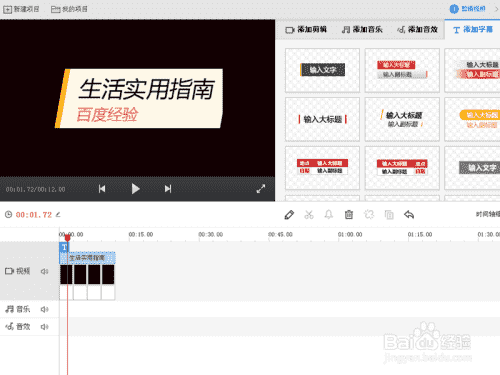Select the gray '输入文字' template in the third row
Screen dimensions: 500x375
click(473, 168)
